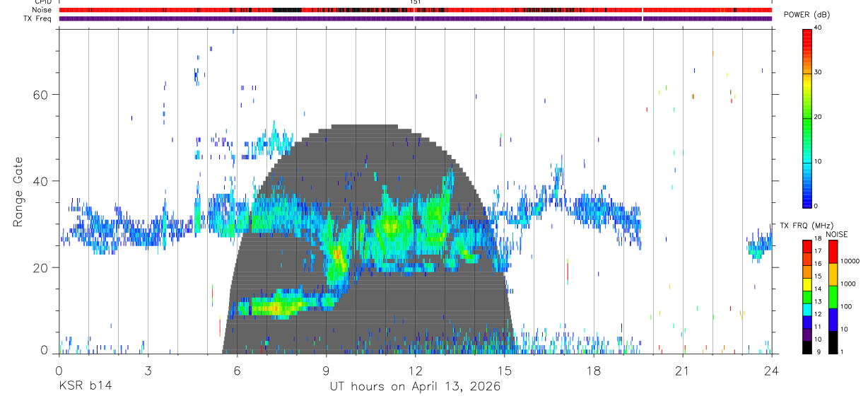Click the 40 label on the power scale

[x=817, y=28]
